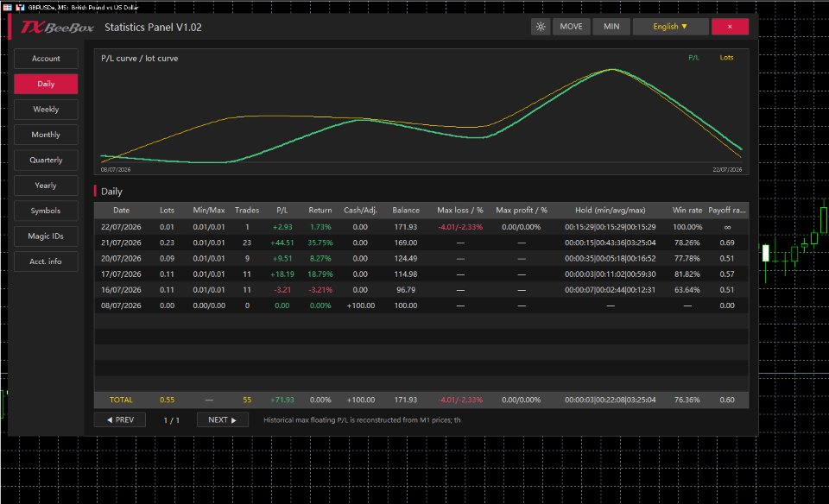
Task: Select the 22/07/2026 date row
Action: [x=421, y=227]
